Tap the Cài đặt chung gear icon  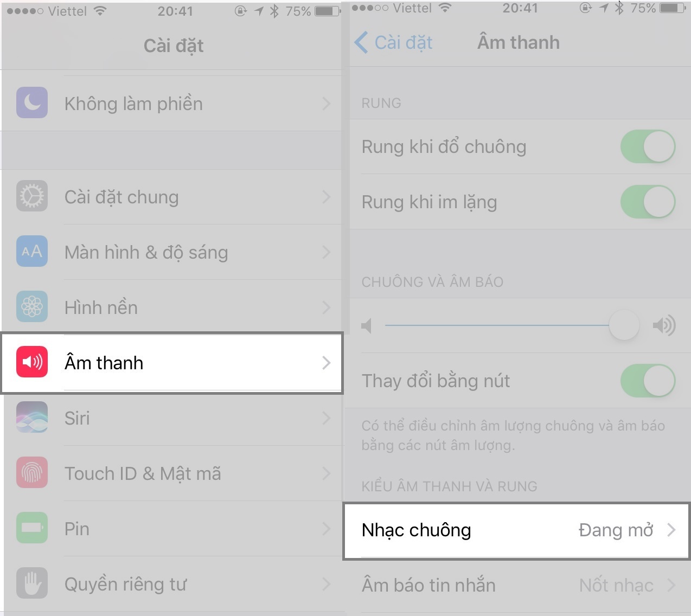(32, 196)
